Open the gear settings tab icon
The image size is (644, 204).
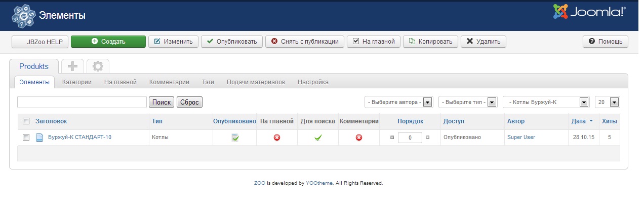98,66
